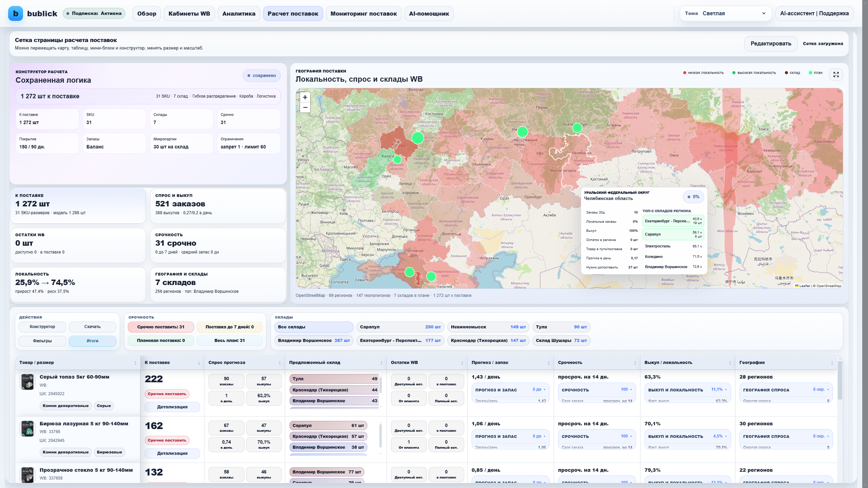
Task: Click the bublick logo icon
Action: pos(16,14)
